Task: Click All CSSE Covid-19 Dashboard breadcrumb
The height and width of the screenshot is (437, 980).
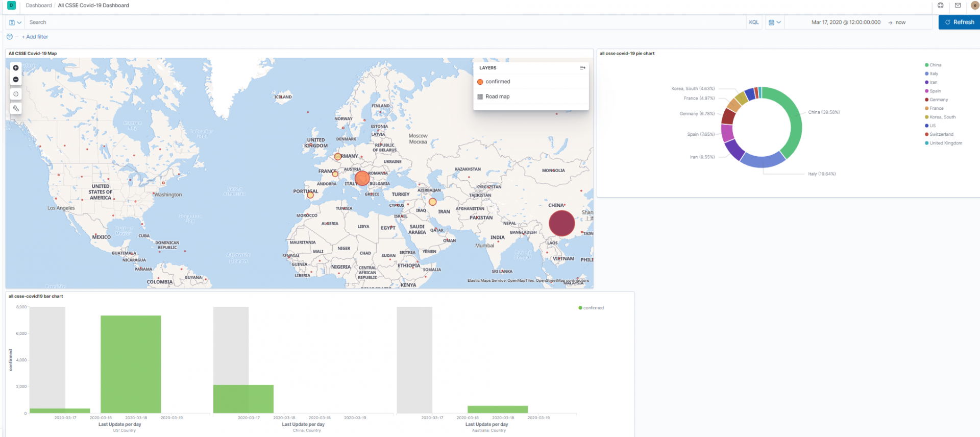Action: click(93, 6)
